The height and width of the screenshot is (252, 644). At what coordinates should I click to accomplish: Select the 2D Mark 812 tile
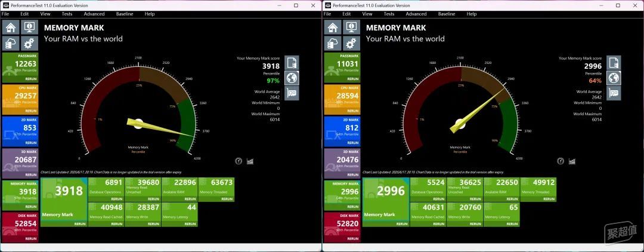[x=342, y=131]
